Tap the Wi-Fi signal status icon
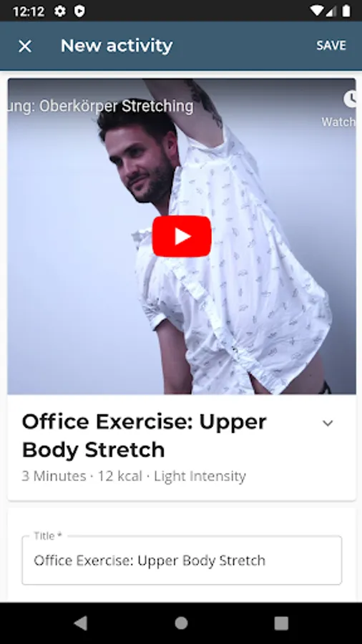This screenshot has height=644, width=362. (317, 11)
